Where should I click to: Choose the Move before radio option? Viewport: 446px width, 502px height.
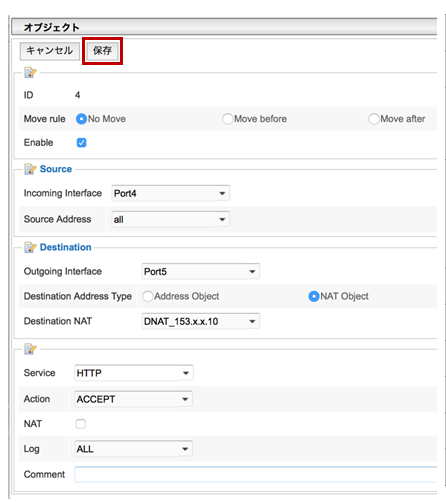pos(227,119)
